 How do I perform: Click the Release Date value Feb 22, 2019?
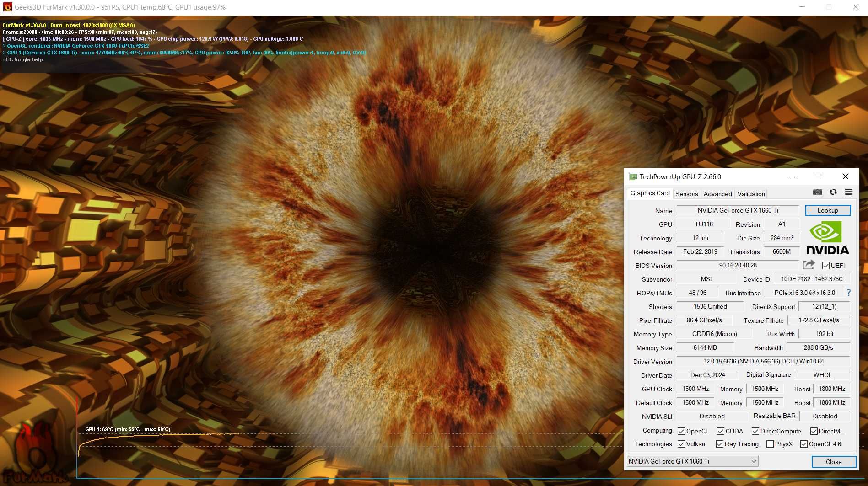700,251
